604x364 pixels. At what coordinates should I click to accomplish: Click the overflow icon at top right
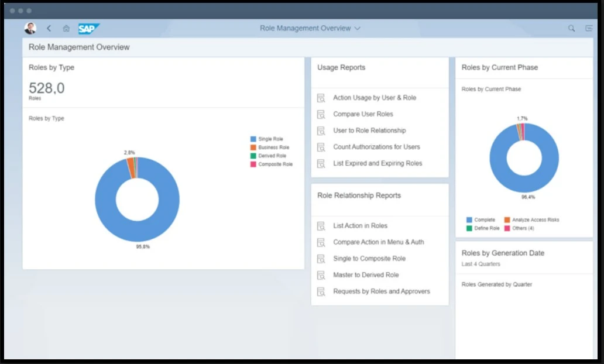[589, 28]
